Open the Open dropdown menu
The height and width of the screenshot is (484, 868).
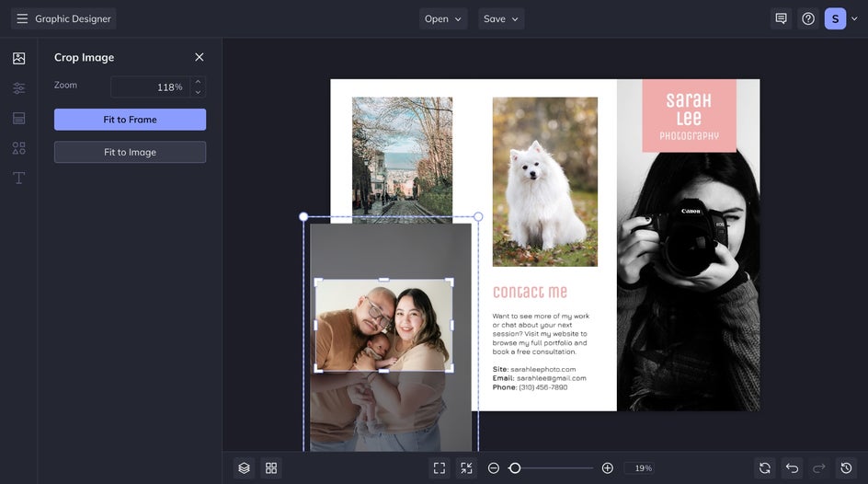click(443, 18)
